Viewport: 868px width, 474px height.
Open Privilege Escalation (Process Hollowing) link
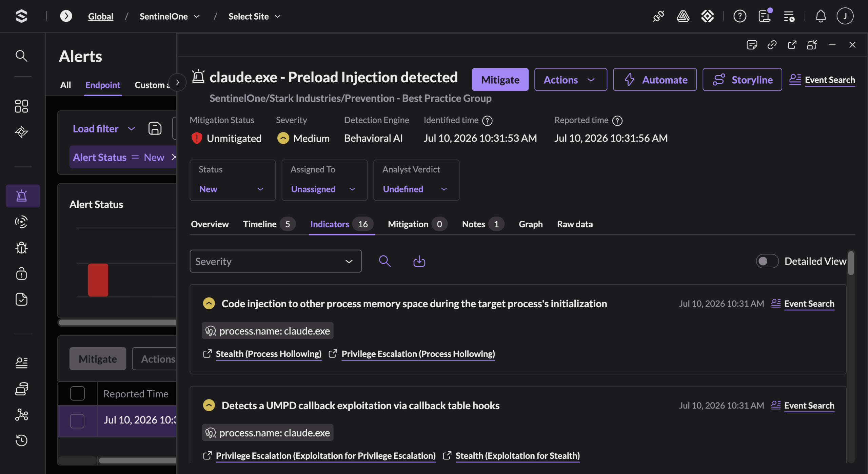(418, 354)
